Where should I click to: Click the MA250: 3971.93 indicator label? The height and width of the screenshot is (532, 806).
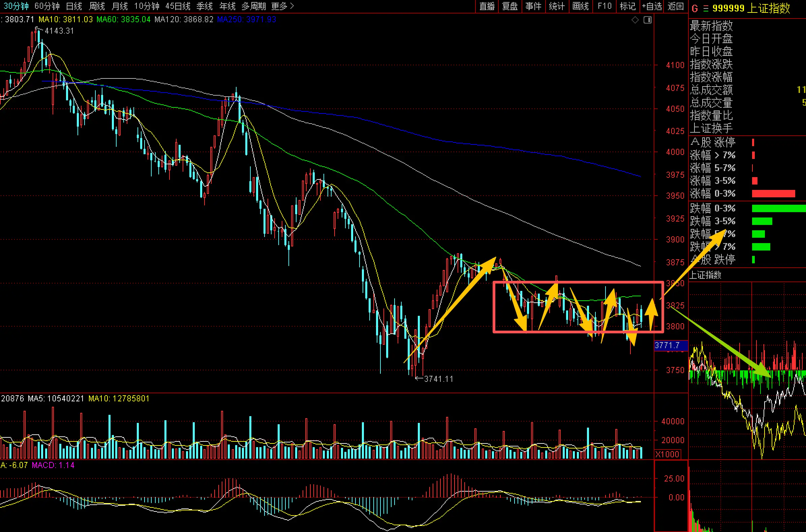[x=247, y=19]
